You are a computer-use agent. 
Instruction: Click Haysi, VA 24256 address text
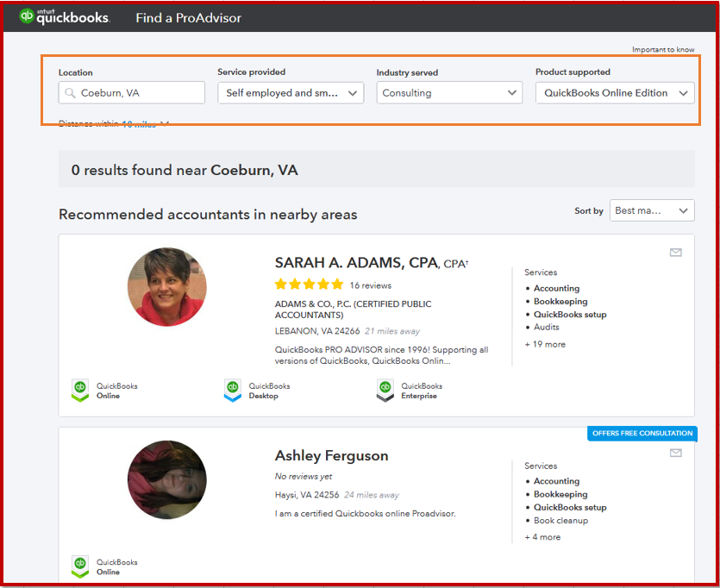tap(307, 495)
